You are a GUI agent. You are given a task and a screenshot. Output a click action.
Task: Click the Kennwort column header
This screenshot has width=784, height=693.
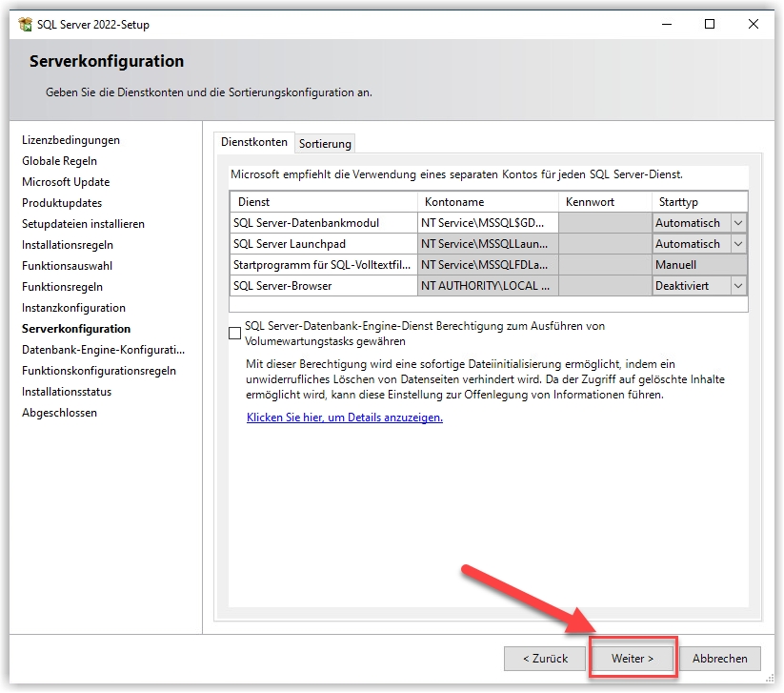click(605, 202)
